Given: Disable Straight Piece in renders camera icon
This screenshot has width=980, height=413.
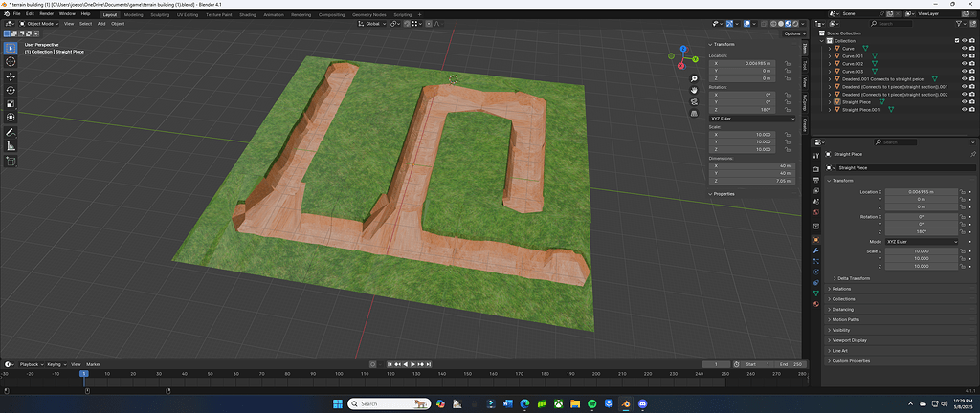Looking at the screenshot, I should tap(972, 101).
